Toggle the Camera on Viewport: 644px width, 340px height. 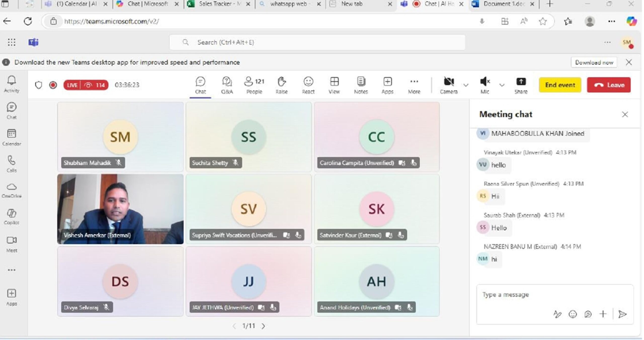pyautogui.click(x=449, y=85)
